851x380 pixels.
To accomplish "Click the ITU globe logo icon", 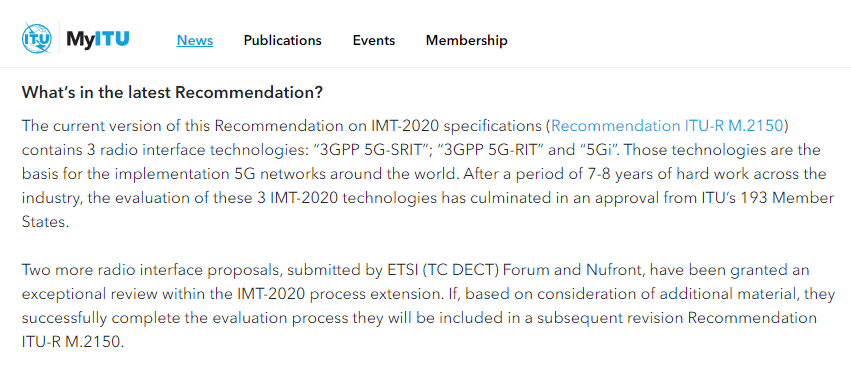I will point(36,39).
